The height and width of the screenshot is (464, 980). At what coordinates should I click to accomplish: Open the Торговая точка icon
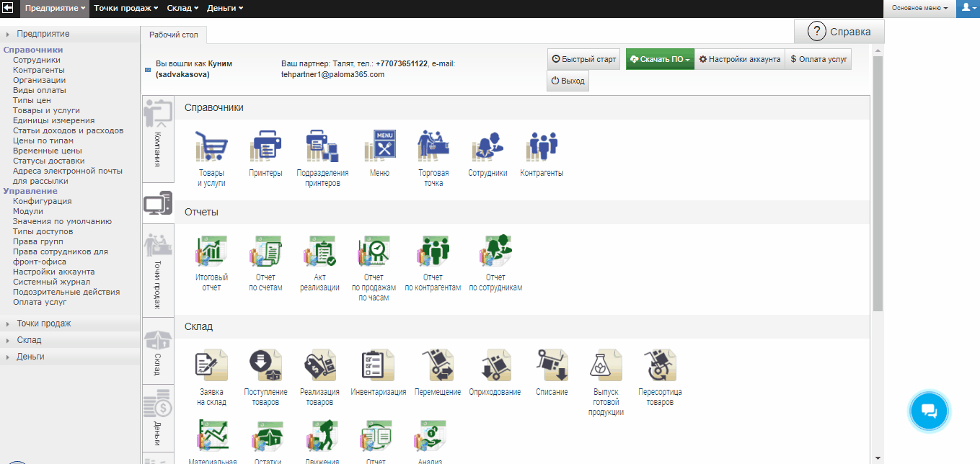(x=433, y=147)
